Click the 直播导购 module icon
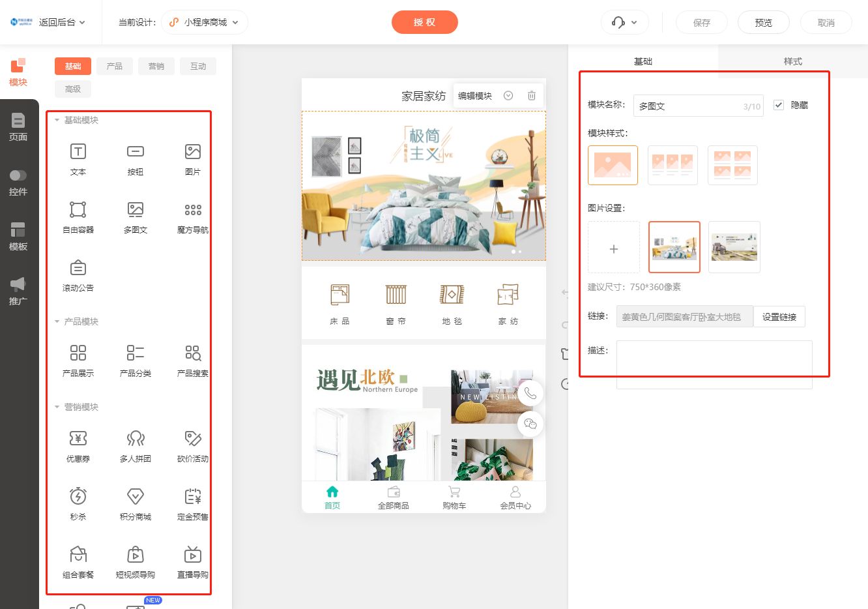This screenshot has height=609, width=868. 192,561
